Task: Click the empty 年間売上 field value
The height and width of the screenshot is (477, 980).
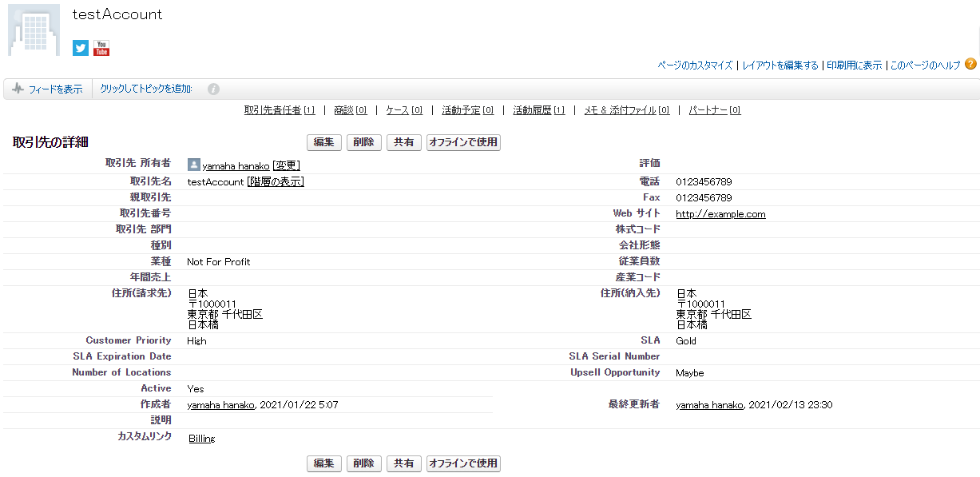Action: pyautogui.click(x=337, y=277)
